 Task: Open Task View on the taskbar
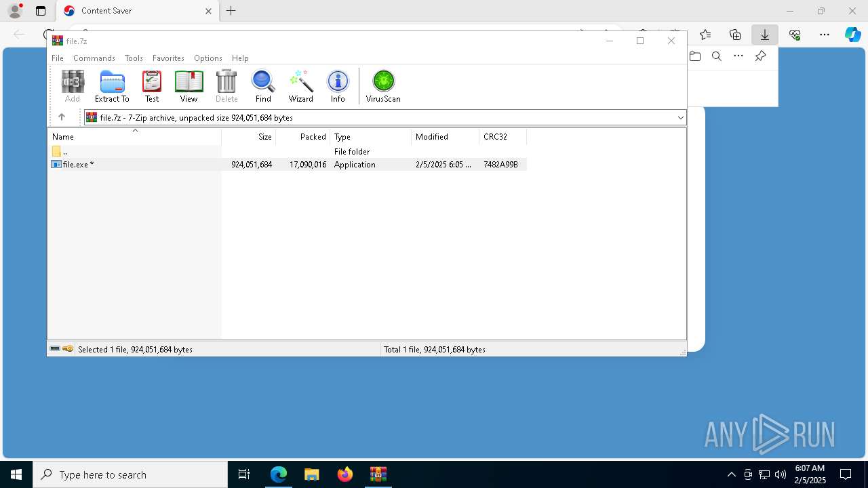pos(244,474)
